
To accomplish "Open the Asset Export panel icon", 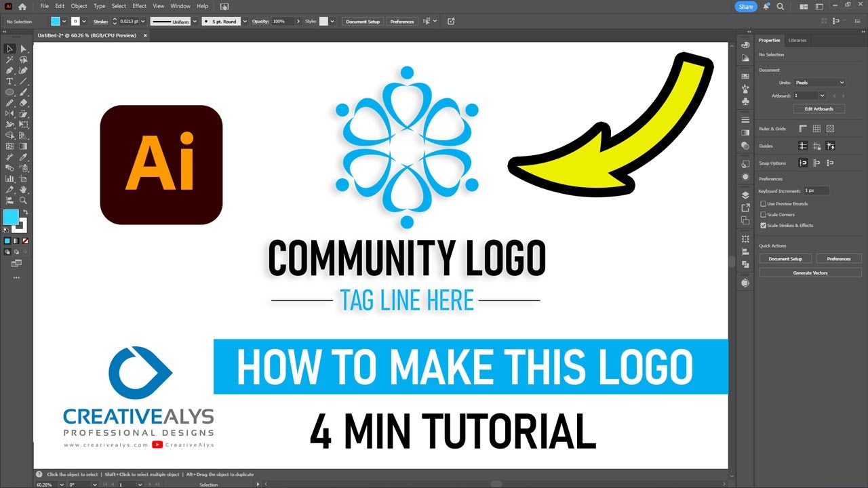I will pyautogui.click(x=745, y=207).
